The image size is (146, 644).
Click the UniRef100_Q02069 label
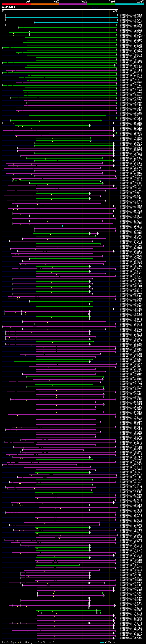pos(131,47)
